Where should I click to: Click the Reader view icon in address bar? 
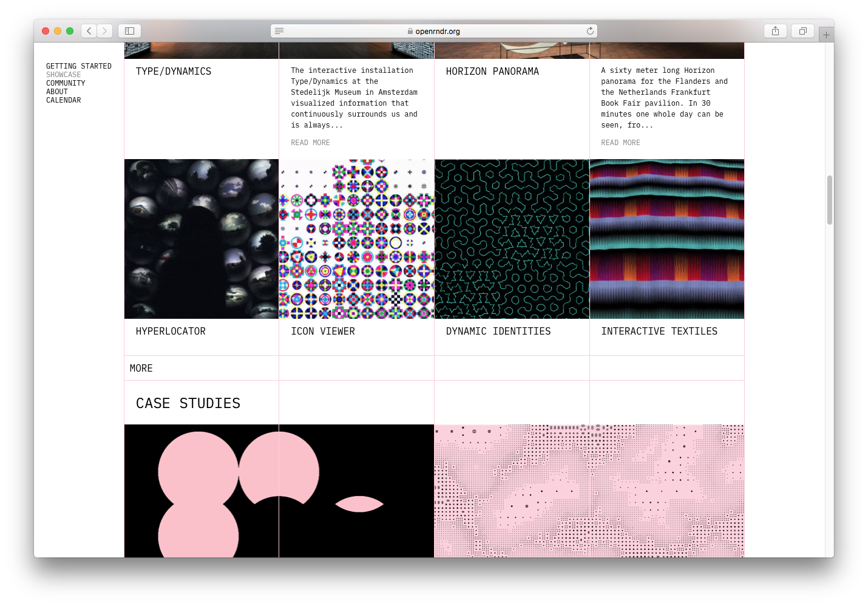click(x=279, y=31)
